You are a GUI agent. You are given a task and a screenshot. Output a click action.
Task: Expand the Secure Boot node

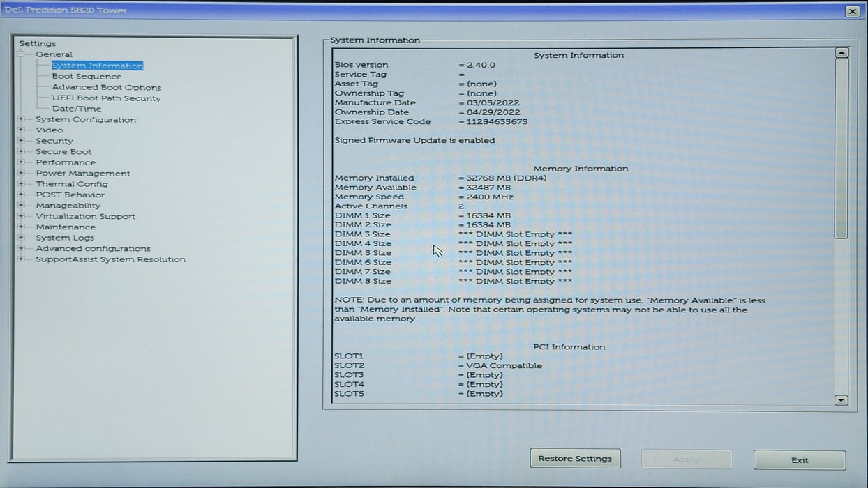click(21, 151)
